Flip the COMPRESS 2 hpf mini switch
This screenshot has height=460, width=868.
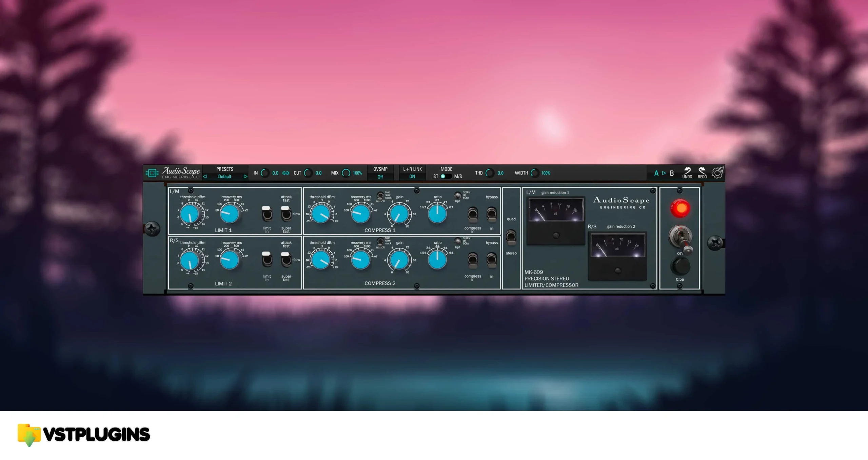pyautogui.click(x=458, y=242)
